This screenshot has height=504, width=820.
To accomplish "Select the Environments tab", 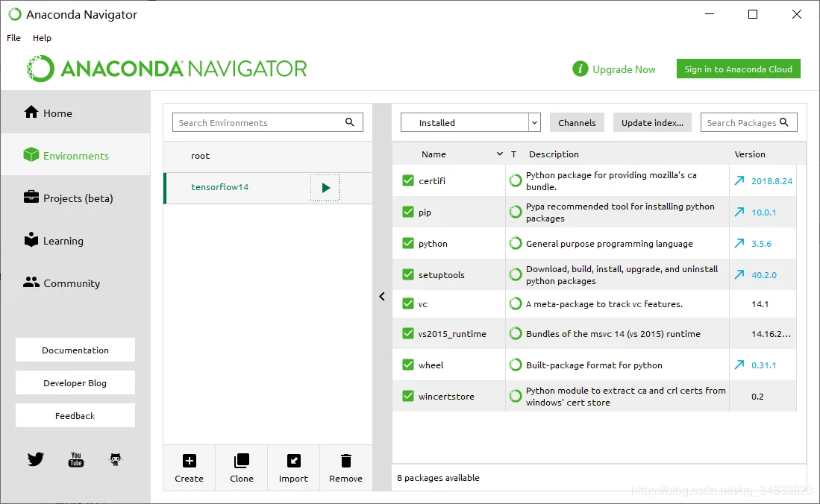I will click(76, 156).
